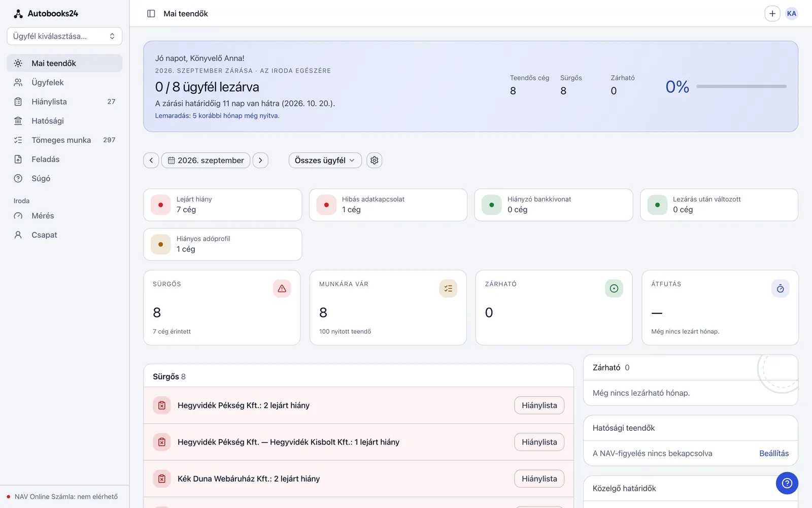
Task: Click Hiánylista button for Kék Duna Webáruház
Action: [x=539, y=479]
